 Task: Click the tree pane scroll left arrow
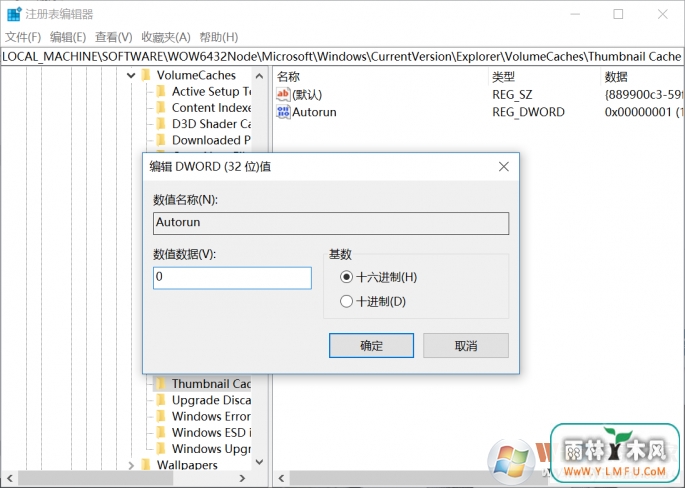click(10, 478)
